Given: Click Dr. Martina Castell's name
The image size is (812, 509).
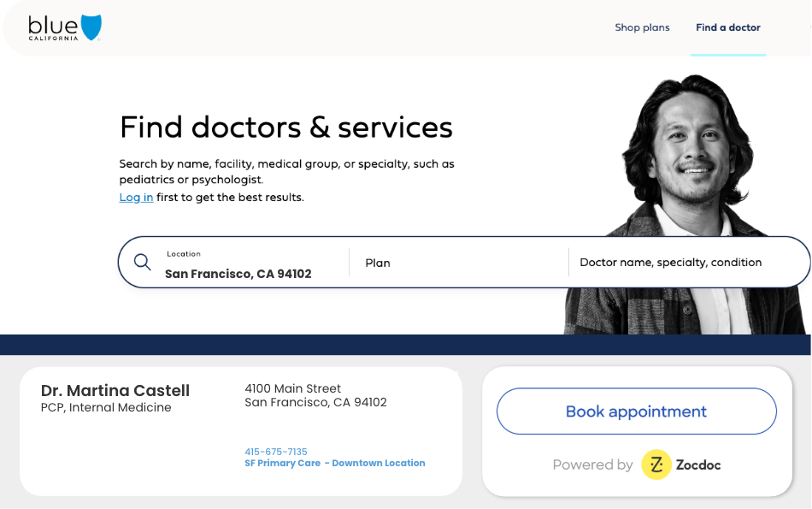Looking at the screenshot, I should [x=115, y=390].
